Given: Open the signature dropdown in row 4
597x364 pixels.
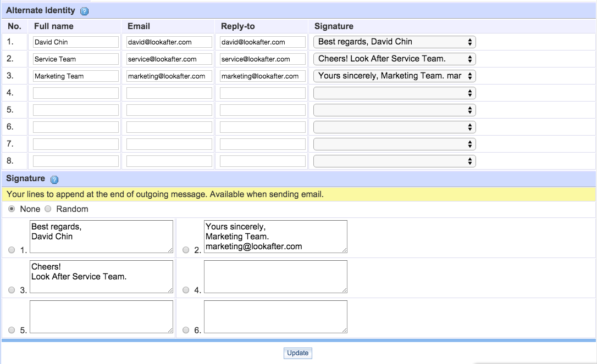Looking at the screenshot, I should tap(395, 93).
